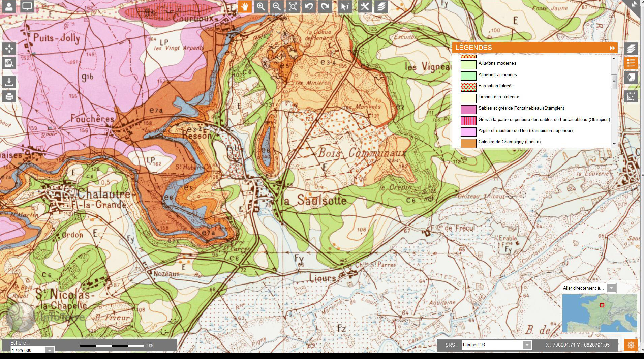Activate the pan hand tool
The height and width of the screenshot is (359, 644).
[x=244, y=7]
